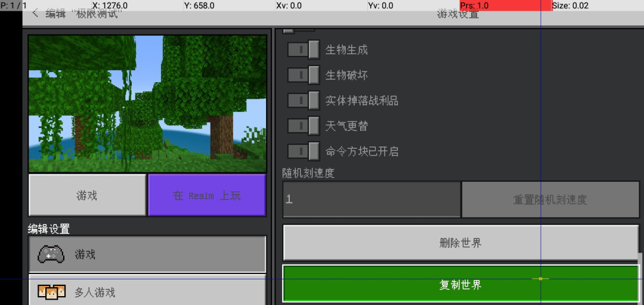The width and height of the screenshot is (644, 305).
Task: Click the 删除世界 button
Action: click(461, 242)
